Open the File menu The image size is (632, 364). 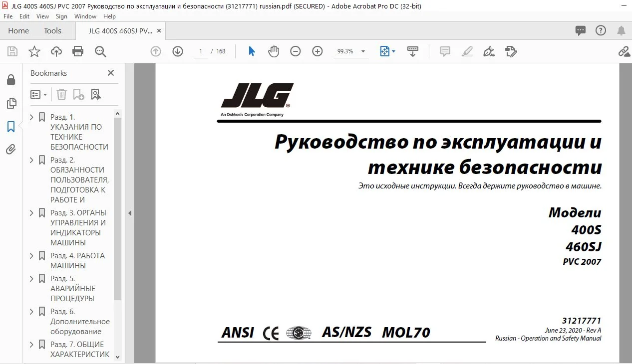8,16
